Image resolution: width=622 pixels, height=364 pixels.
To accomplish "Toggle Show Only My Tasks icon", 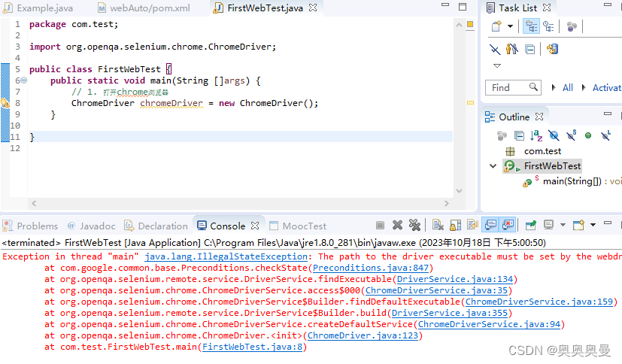I will coord(511,49).
